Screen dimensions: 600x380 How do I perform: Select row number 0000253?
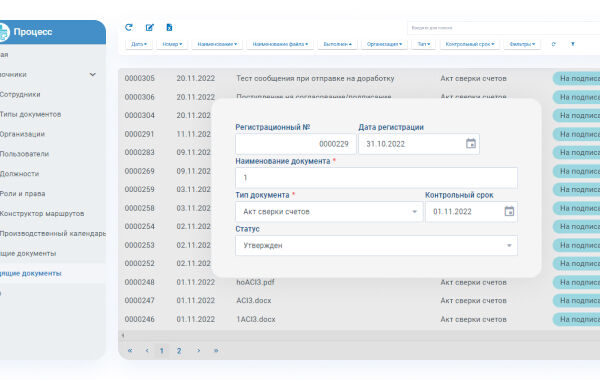(140, 245)
